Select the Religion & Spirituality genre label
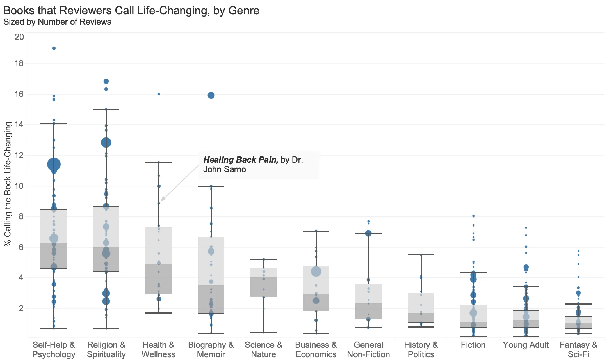Image resolution: width=607 pixels, height=364 pixels. [x=106, y=349]
